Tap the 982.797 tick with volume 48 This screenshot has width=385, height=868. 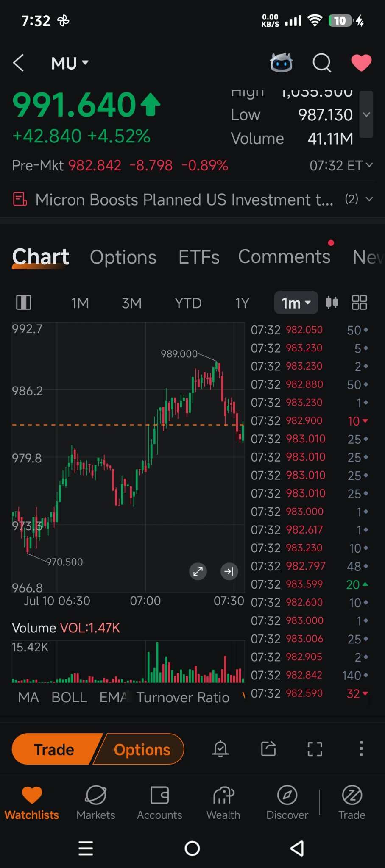point(310,566)
